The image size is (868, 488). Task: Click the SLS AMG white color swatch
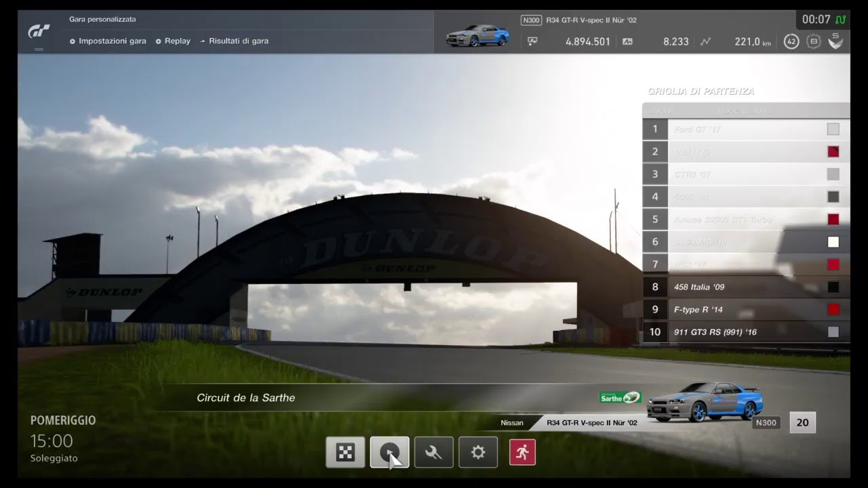pyautogui.click(x=833, y=242)
